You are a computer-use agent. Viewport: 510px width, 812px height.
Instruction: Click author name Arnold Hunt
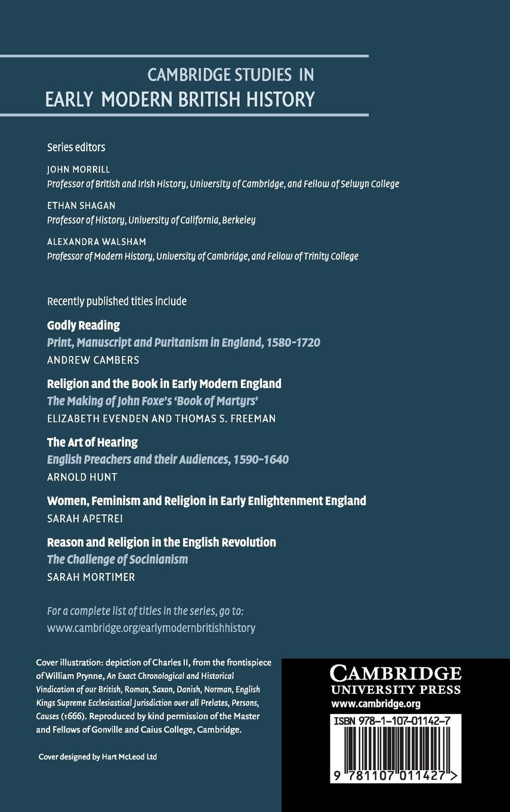coord(82,476)
